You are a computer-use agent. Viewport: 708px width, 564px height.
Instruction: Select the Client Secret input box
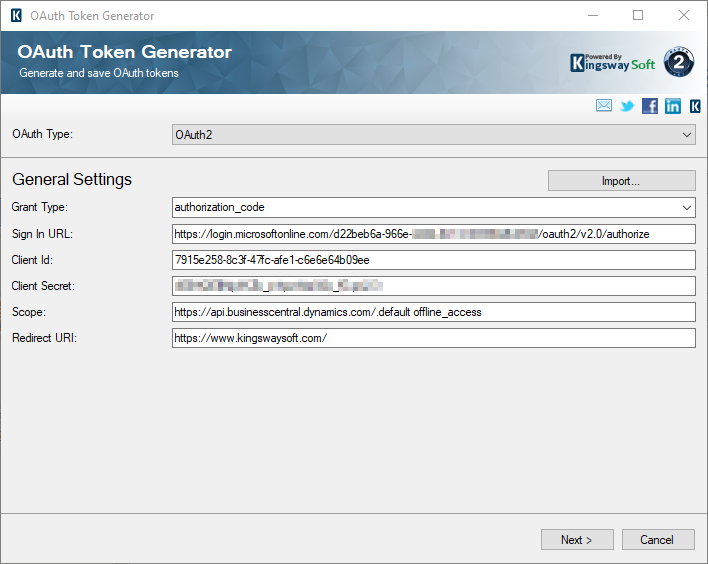[x=433, y=286]
